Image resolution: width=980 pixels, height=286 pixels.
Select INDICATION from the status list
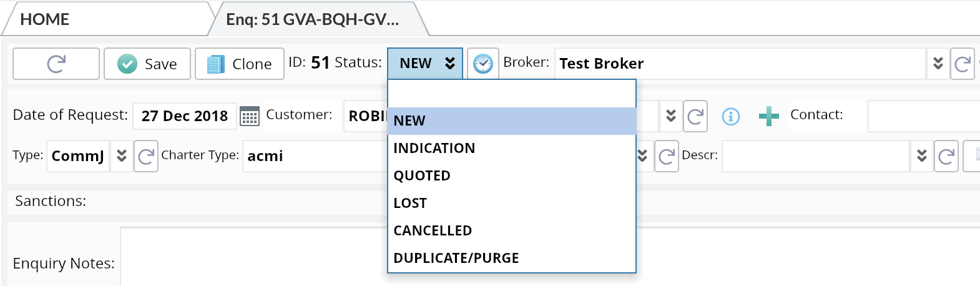434,149
